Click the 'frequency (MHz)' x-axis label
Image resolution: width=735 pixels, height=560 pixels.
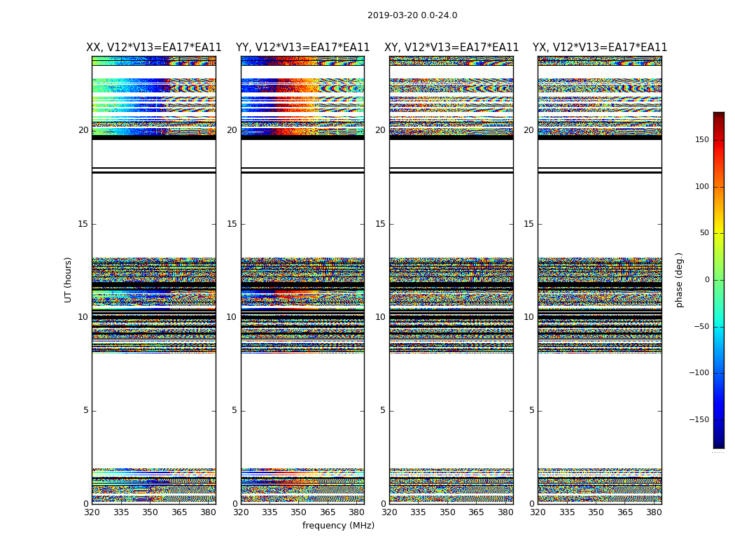pos(338,525)
